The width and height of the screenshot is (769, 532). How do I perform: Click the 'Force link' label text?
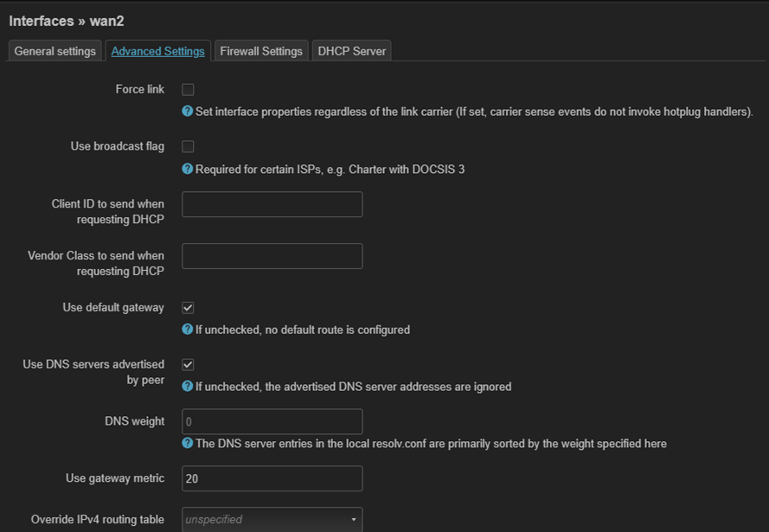coord(139,89)
